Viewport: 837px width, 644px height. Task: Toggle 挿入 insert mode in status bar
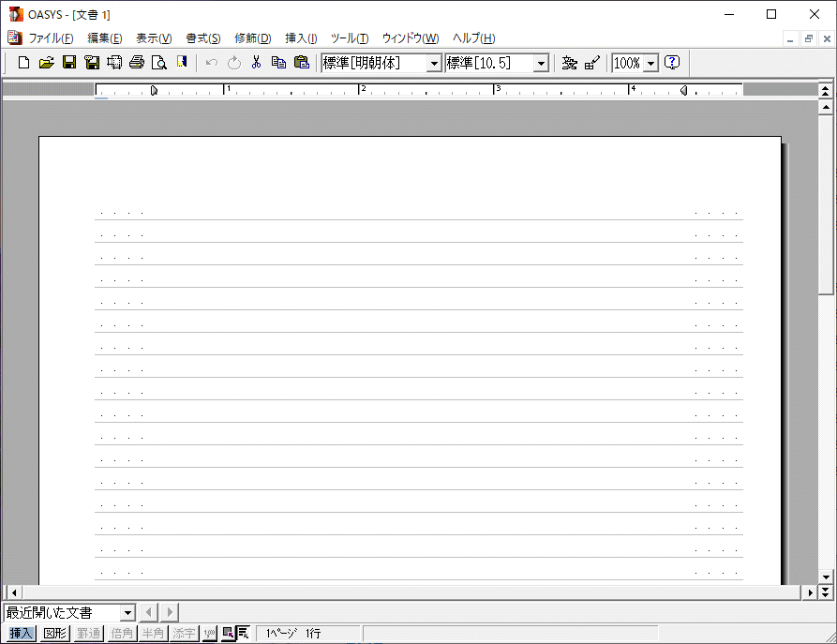[22, 634]
